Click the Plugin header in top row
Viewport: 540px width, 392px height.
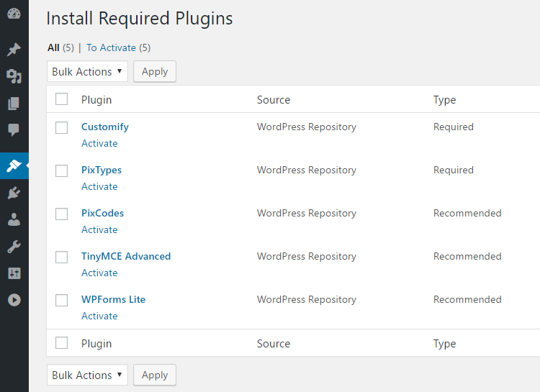(96, 100)
